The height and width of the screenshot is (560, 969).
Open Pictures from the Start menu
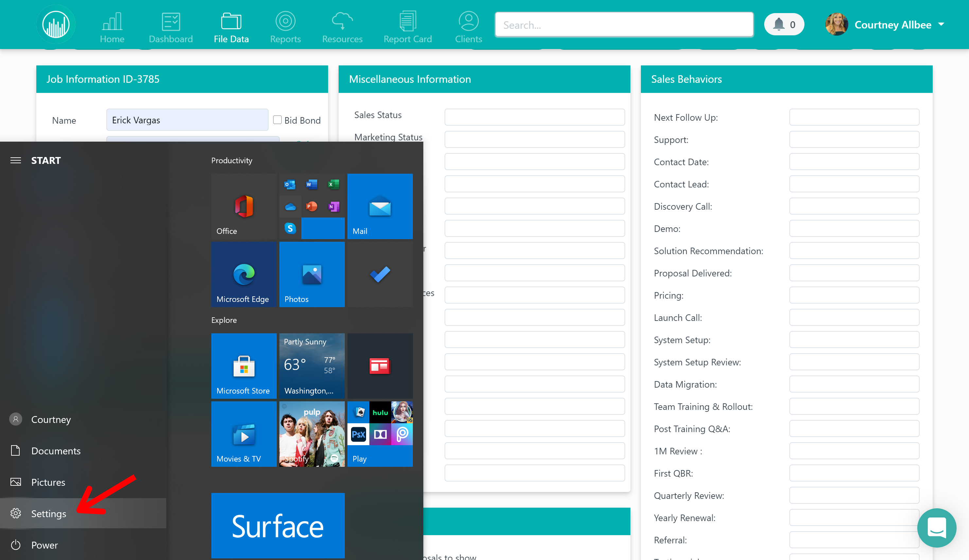pyautogui.click(x=83, y=482)
